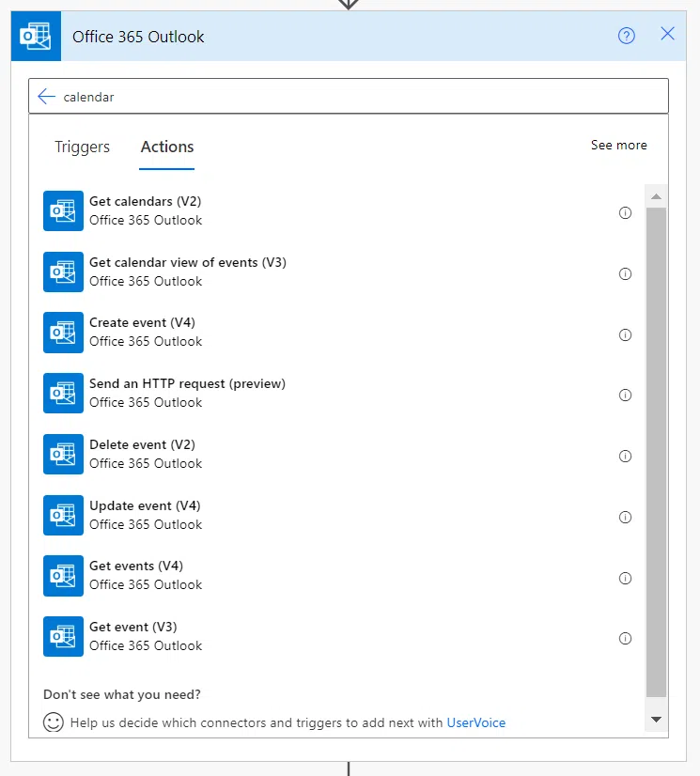This screenshot has height=776, width=700.
Task: Click the Send an HTTP request Outlook icon
Action: coord(63,393)
